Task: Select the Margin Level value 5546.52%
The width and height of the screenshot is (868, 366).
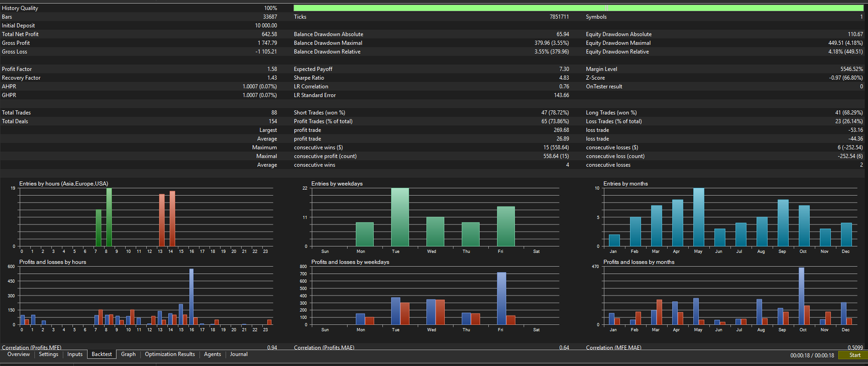Action: coord(851,69)
